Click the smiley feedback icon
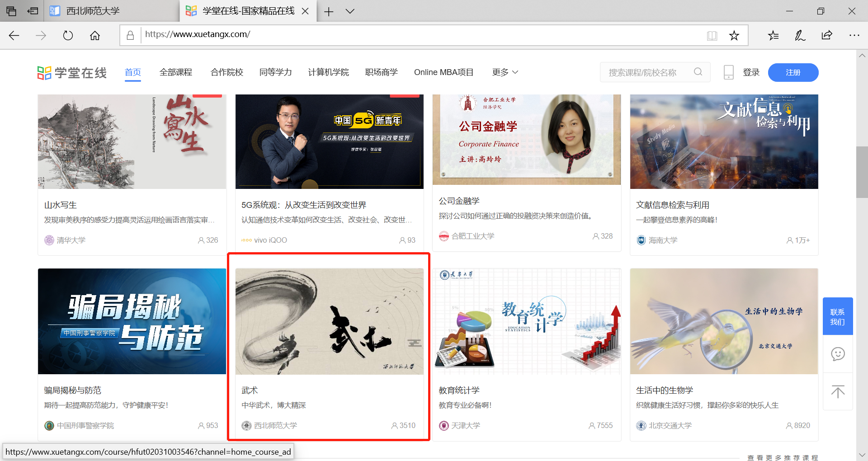Viewport: 868px width, 461px height. click(x=838, y=354)
